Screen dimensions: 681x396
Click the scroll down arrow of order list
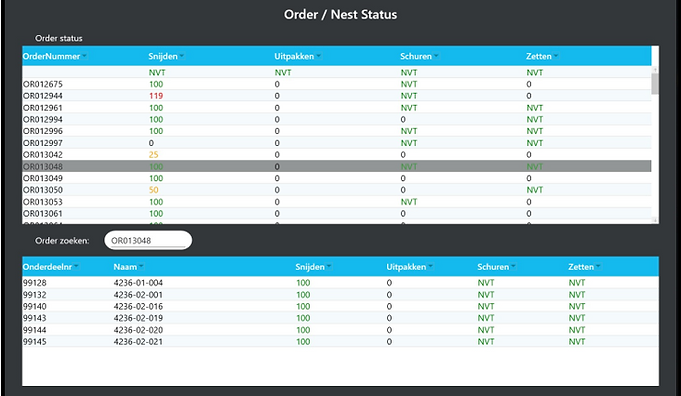655,221
